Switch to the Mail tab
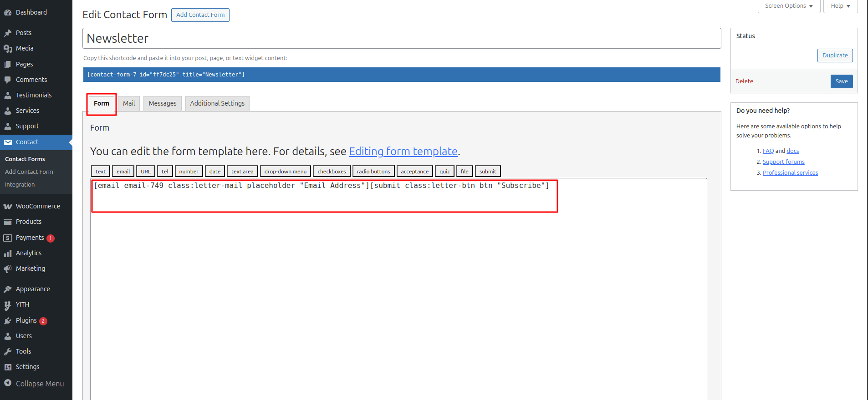 tap(129, 103)
